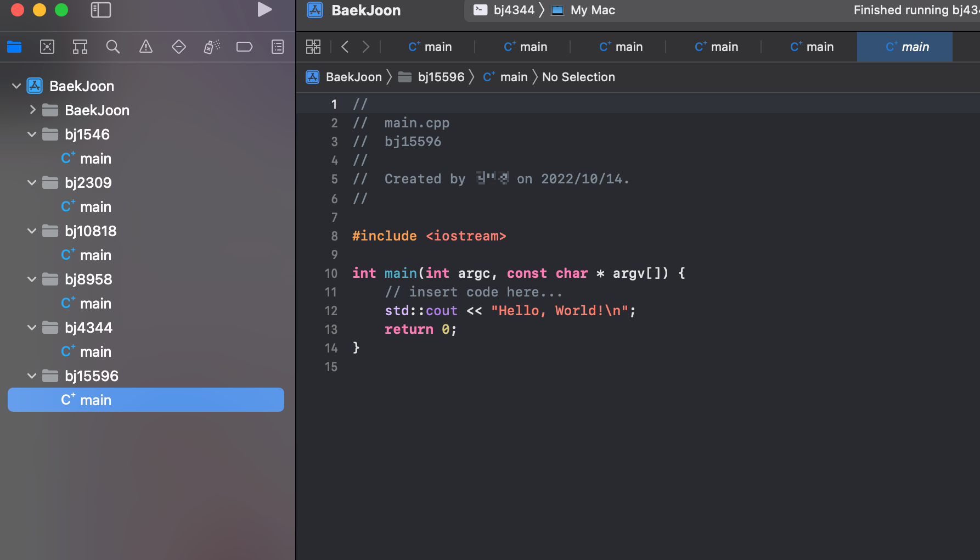Switch to the second main editor tab
The height and width of the screenshot is (560, 980).
(x=526, y=47)
